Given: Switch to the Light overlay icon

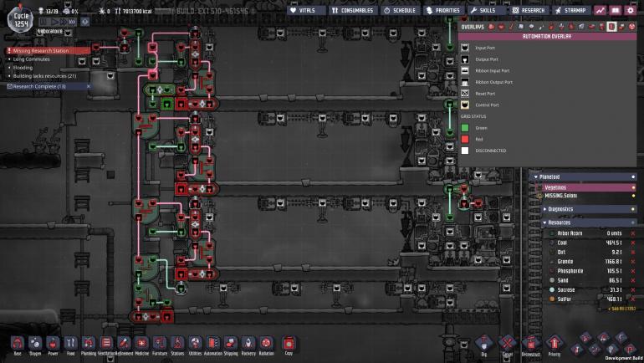Looking at the screenshot, I should 531,27.
